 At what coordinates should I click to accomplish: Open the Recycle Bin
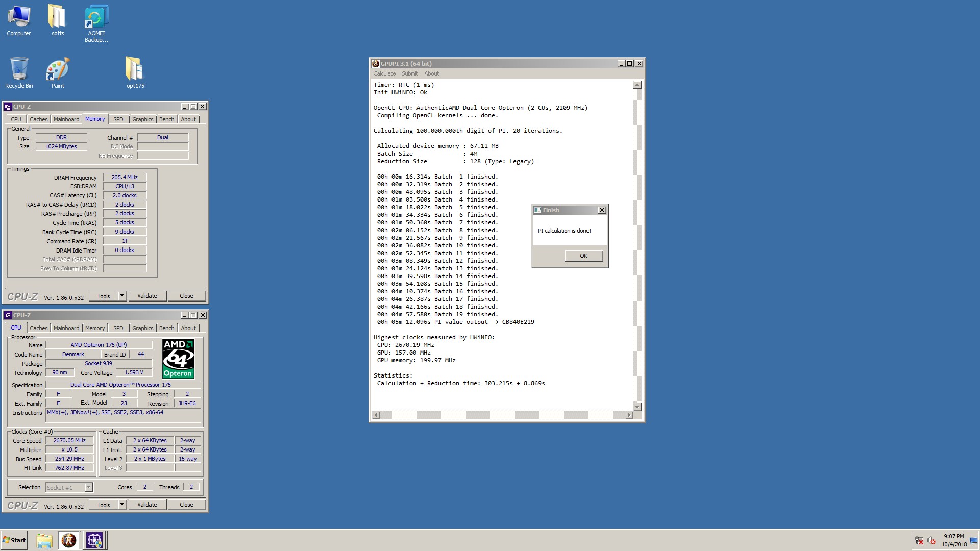click(x=19, y=73)
